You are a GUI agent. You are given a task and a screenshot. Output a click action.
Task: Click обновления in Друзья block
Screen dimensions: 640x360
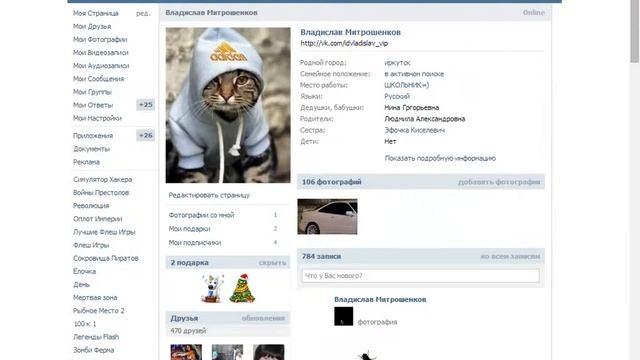(x=263, y=318)
